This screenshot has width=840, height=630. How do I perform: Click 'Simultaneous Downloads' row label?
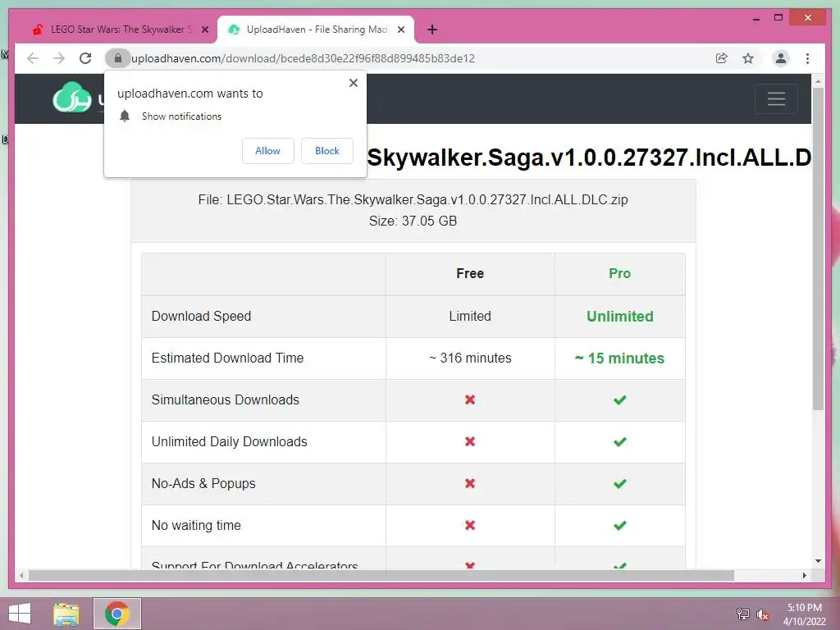coord(225,399)
